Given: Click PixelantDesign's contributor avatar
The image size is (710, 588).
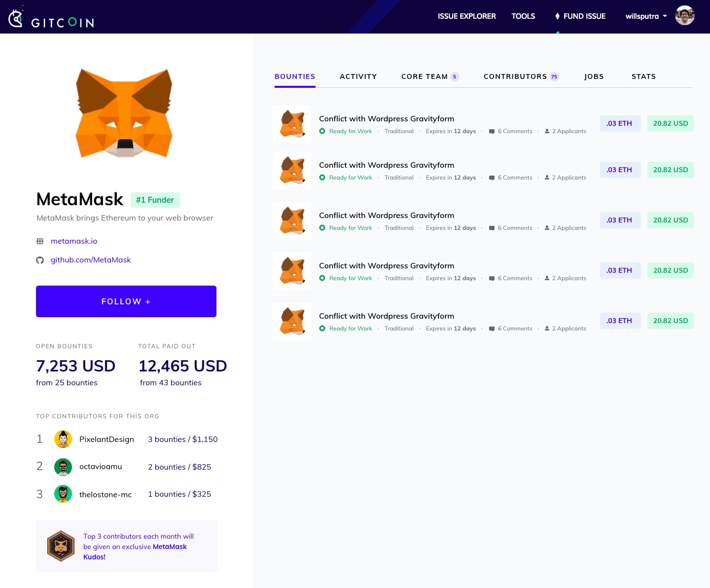Looking at the screenshot, I should [x=63, y=439].
